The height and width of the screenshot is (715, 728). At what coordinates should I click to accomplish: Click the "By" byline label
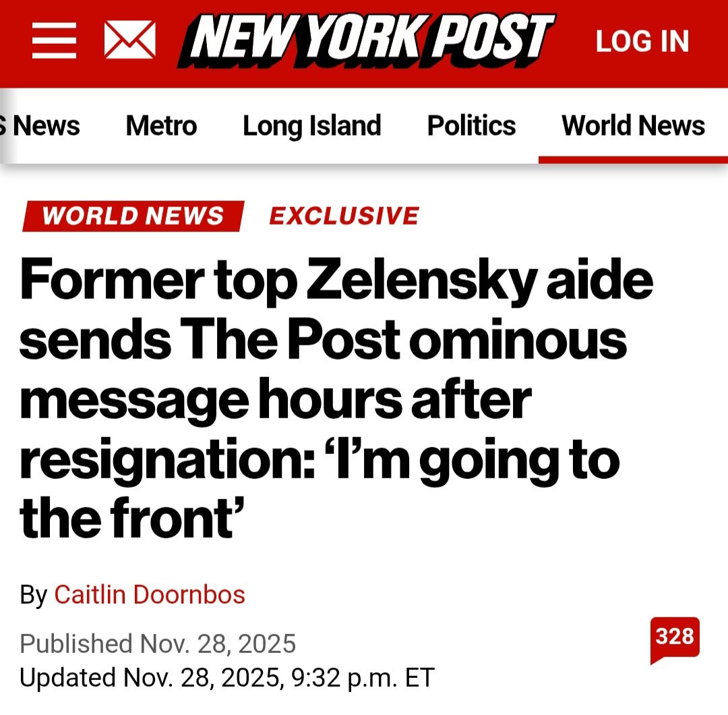coord(33,594)
